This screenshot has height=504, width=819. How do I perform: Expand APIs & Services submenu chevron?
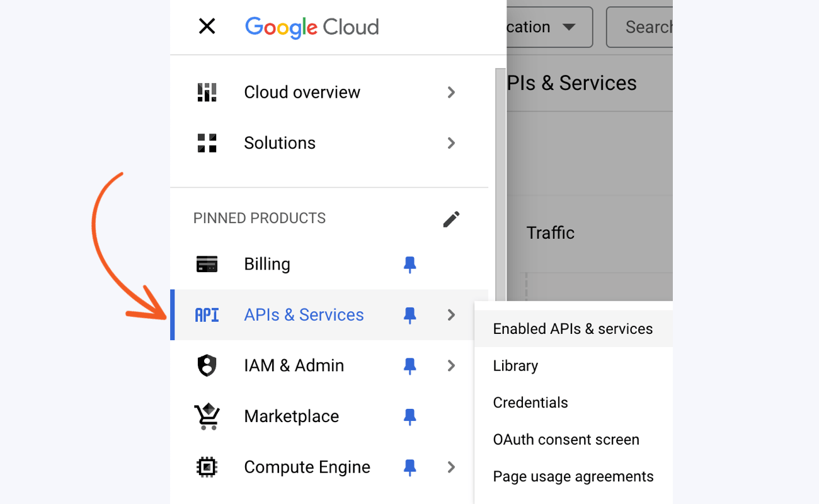coord(451,315)
